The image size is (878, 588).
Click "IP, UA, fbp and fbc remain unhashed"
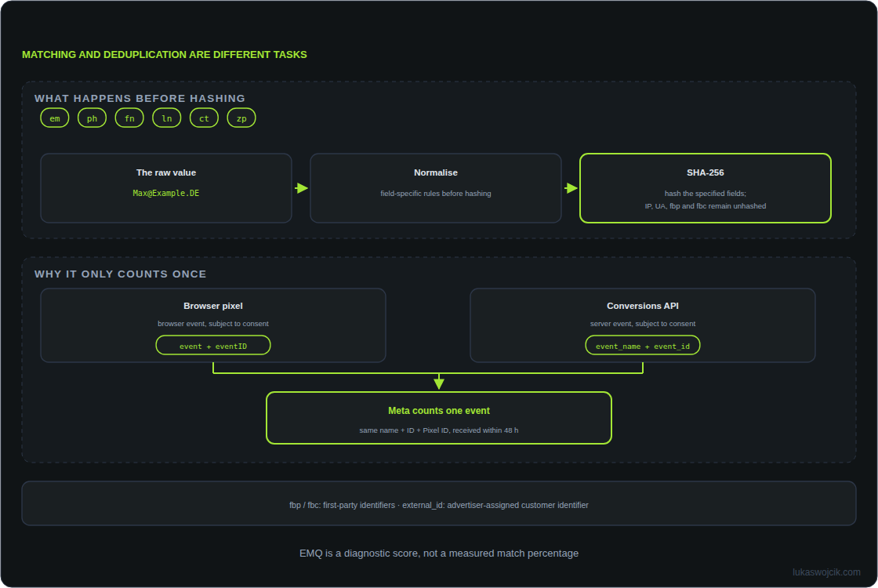click(x=706, y=206)
